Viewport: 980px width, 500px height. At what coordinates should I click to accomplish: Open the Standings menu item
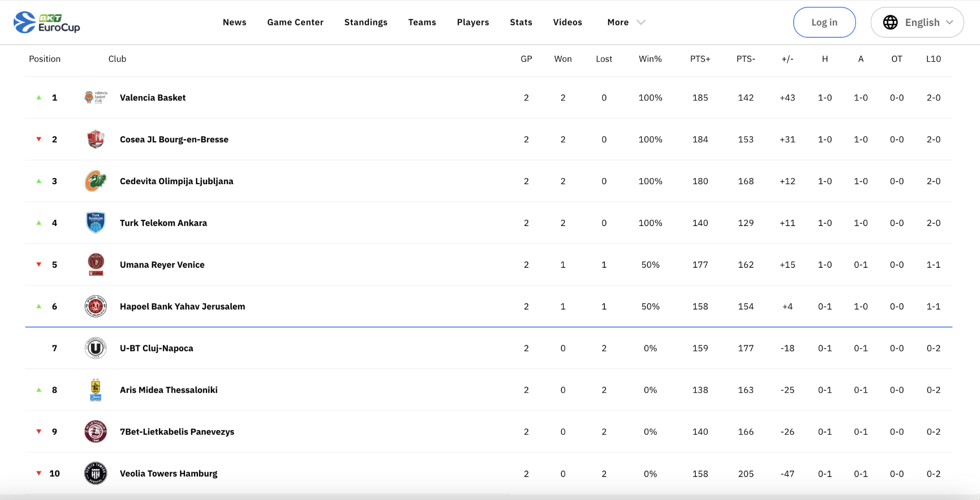(x=365, y=22)
